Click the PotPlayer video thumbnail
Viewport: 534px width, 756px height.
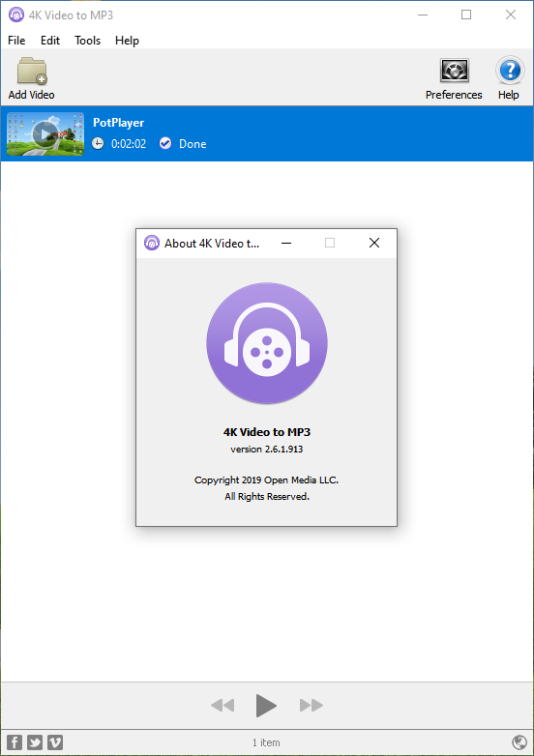pyautogui.click(x=45, y=134)
